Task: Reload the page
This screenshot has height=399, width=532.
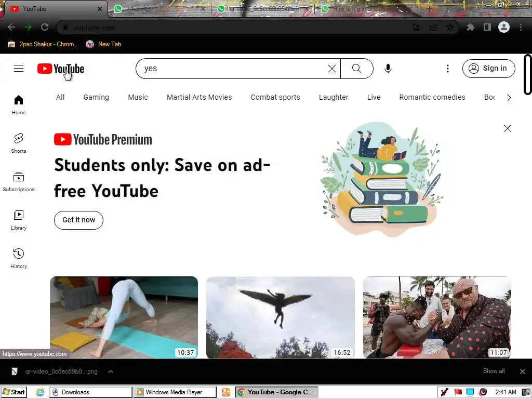Action: 45,27
